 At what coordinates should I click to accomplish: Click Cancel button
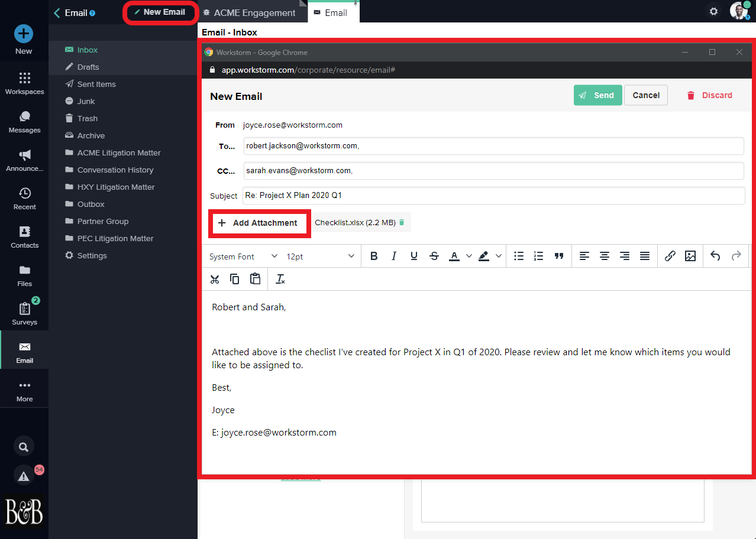click(x=646, y=95)
